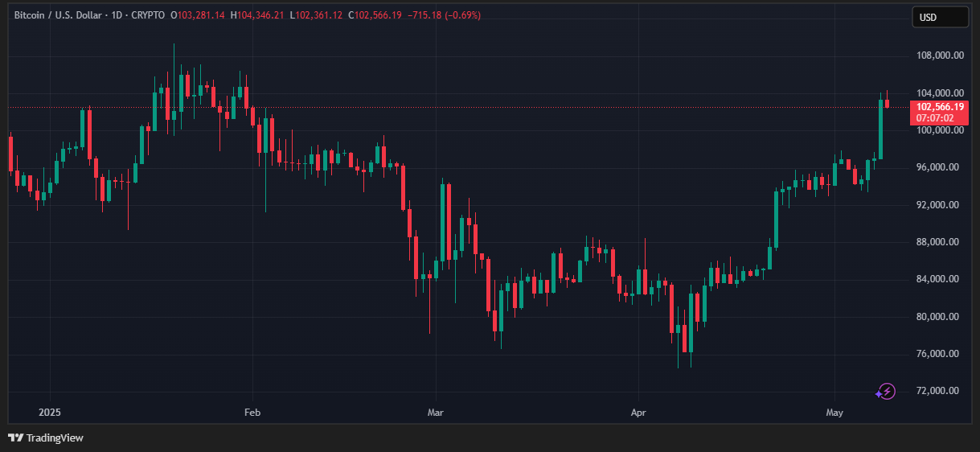Click the 108,000.00 price scale label
980x452 pixels.
939,55
